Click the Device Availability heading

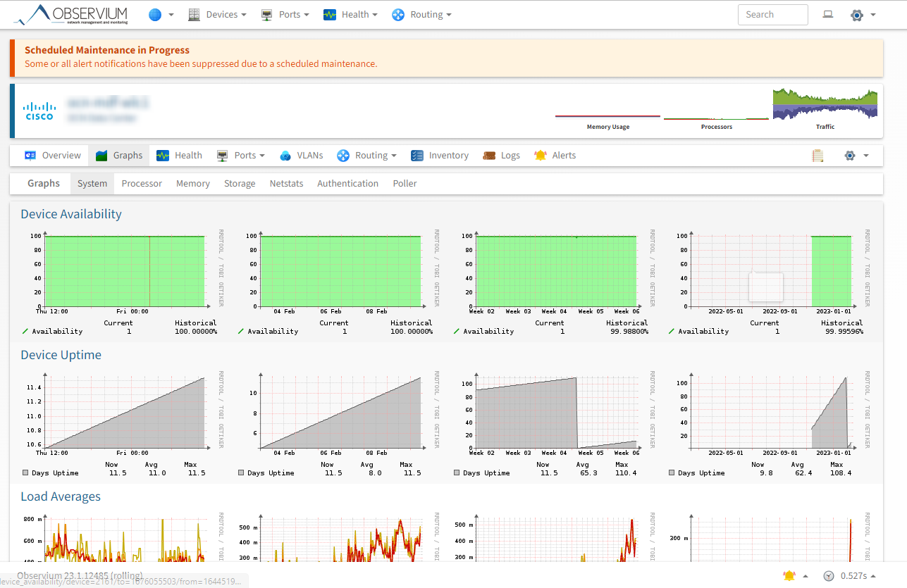click(x=71, y=214)
